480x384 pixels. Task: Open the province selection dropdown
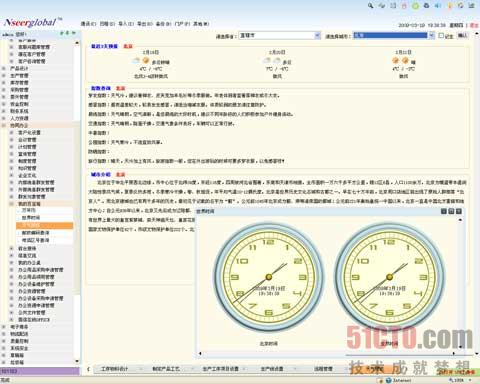tap(317, 35)
